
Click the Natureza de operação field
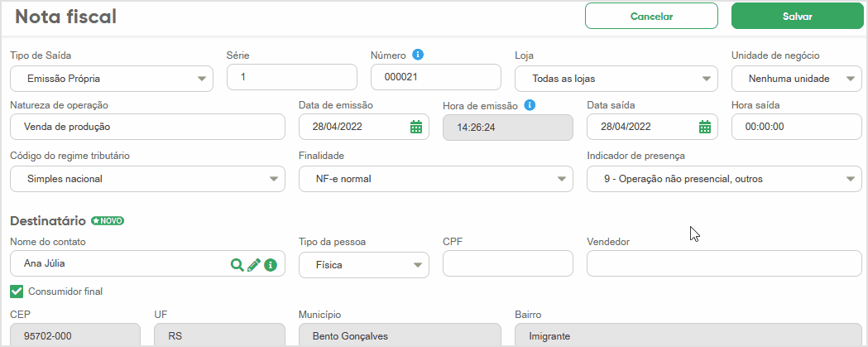click(x=147, y=127)
